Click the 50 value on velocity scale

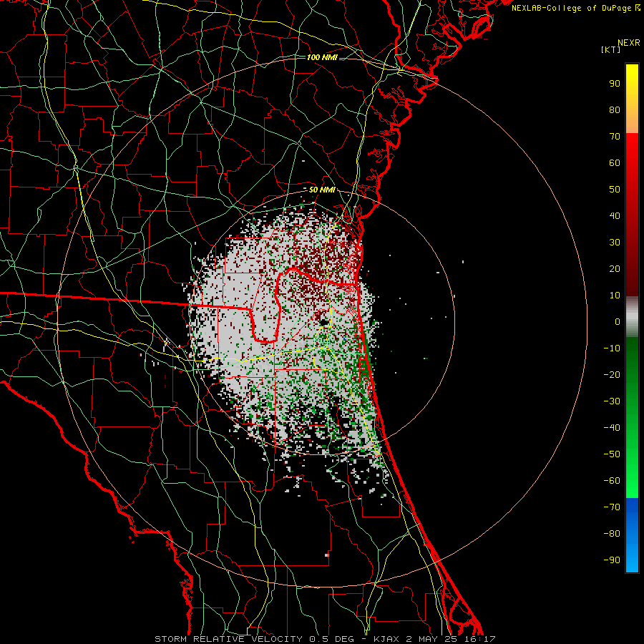pyautogui.click(x=615, y=190)
